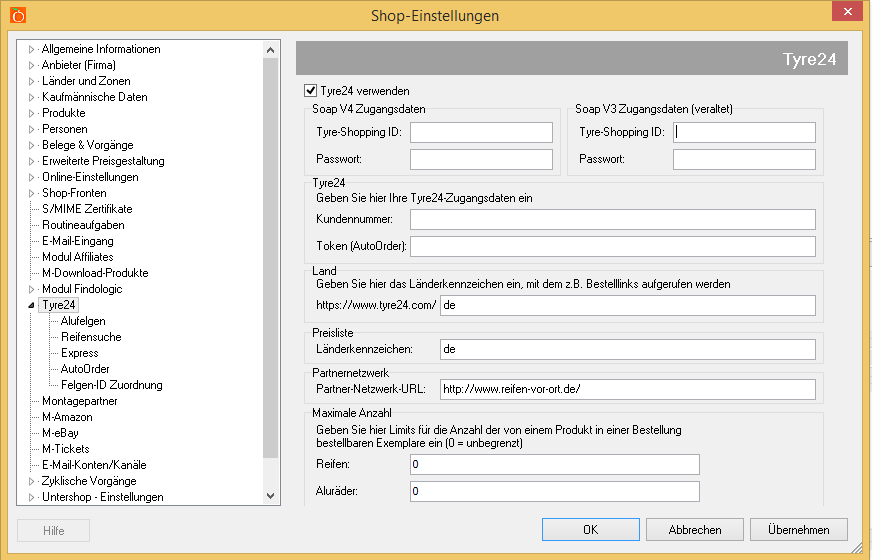This screenshot has height=560, width=872.
Task: Expand Online-Einstellungen arrow
Action: click(32, 177)
